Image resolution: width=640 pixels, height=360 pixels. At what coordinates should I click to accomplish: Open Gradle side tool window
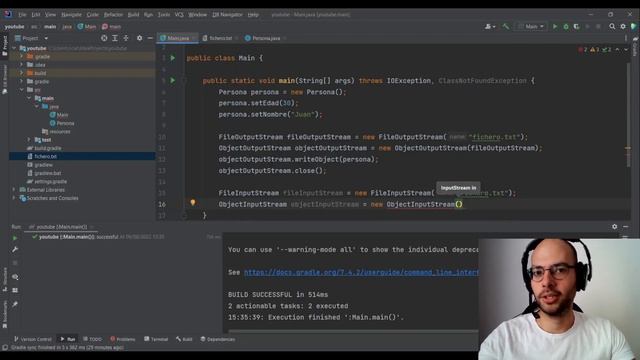pos(635,47)
